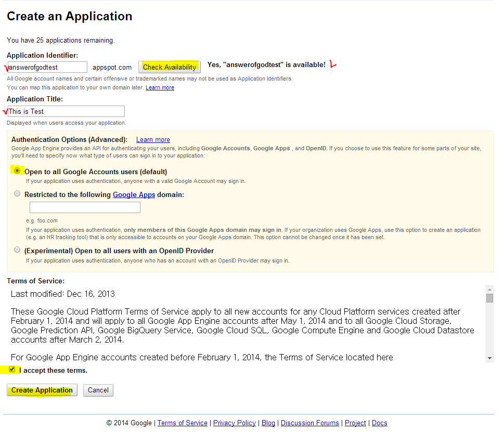Screen dimensions: 504x432
Task: Click the 'Terms of Service:' section label
Action: tap(36, 281)
